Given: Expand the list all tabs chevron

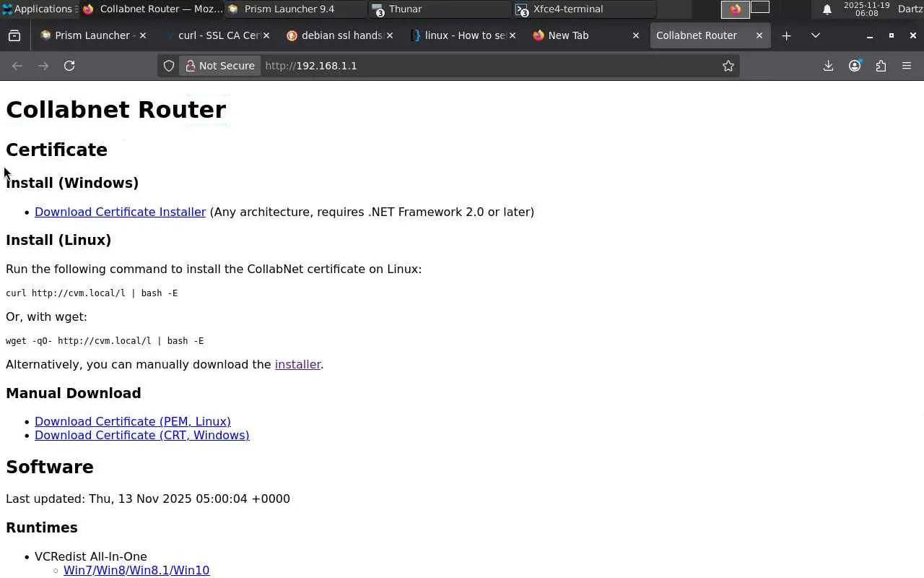Looking at the screenshot, I should pyautogui.click(x=816, y=35).
